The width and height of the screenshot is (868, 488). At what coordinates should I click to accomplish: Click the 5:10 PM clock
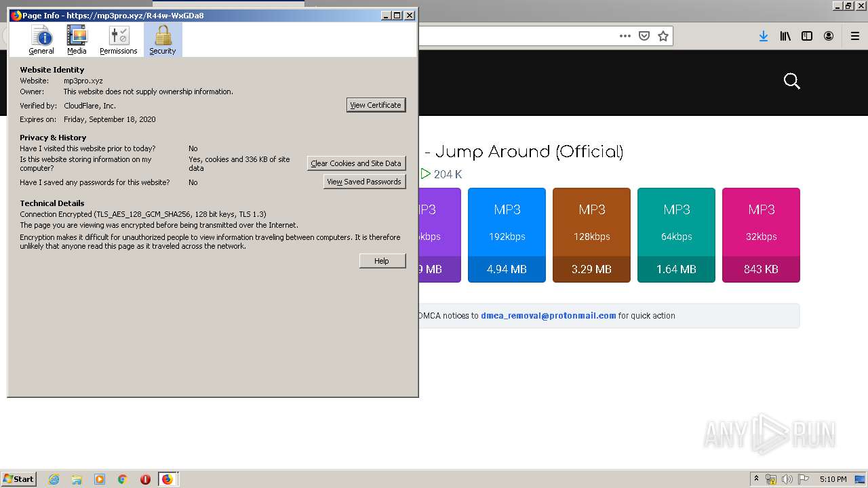[x=833, y=479]
